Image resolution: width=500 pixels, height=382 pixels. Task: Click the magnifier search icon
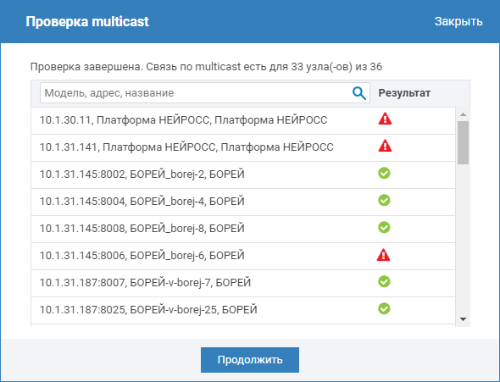coord(359,93)
